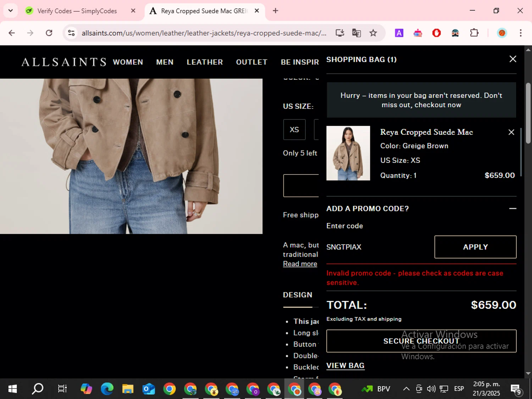Open the View Bag link
The width and height of the screenshot is (532, 399).
(x=345, y=366)
